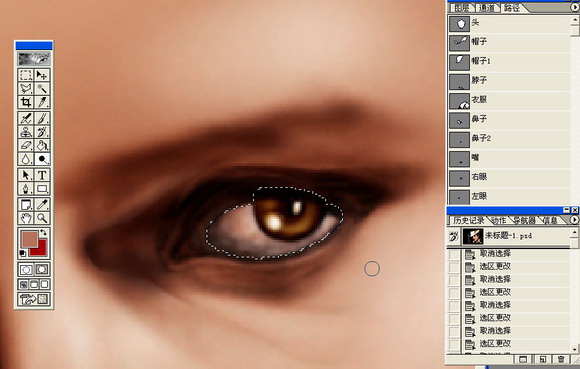Switch to Standard editing mode button
Viewport: 580px width, 369px height.
[26, 270]
